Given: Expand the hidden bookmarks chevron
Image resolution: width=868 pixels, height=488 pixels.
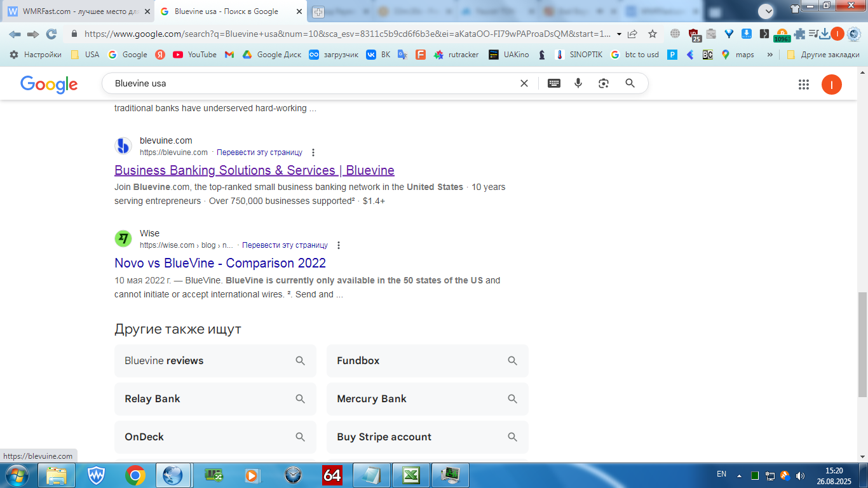Looking at the screenshot, I should (x=770, y=55).
